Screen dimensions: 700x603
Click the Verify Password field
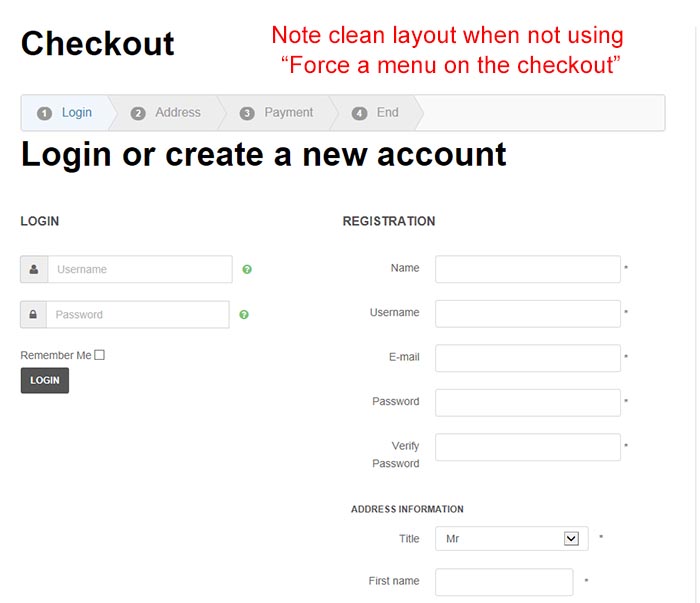click(x=527, y=447)
